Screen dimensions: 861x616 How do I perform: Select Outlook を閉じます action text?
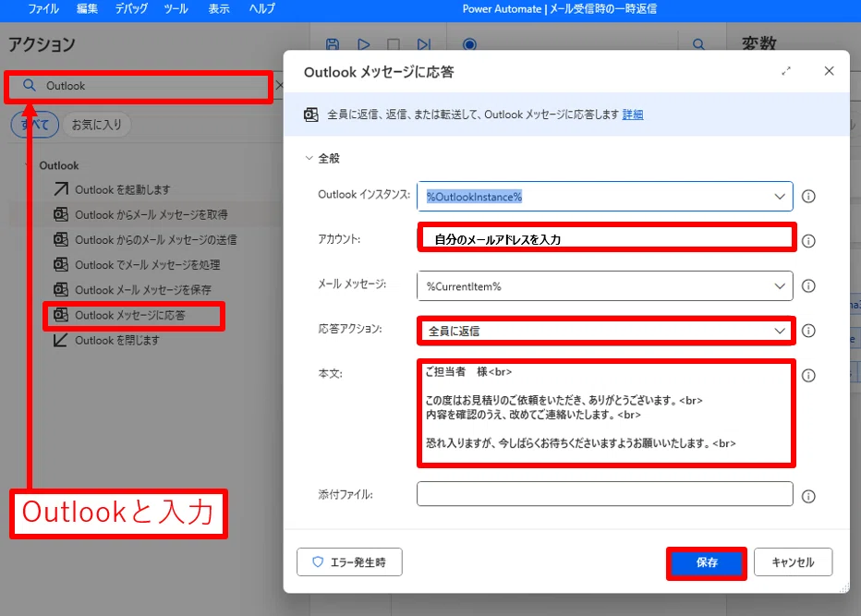click(x=117, y=341)
